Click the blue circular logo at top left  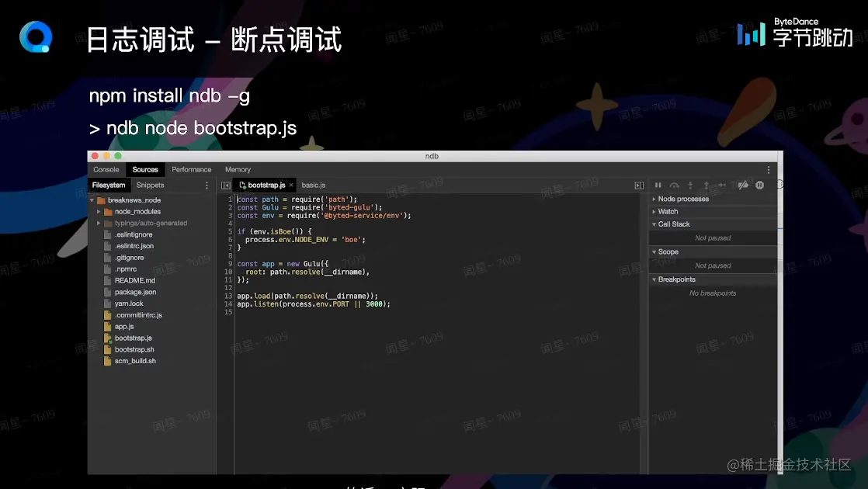[36, 37]
